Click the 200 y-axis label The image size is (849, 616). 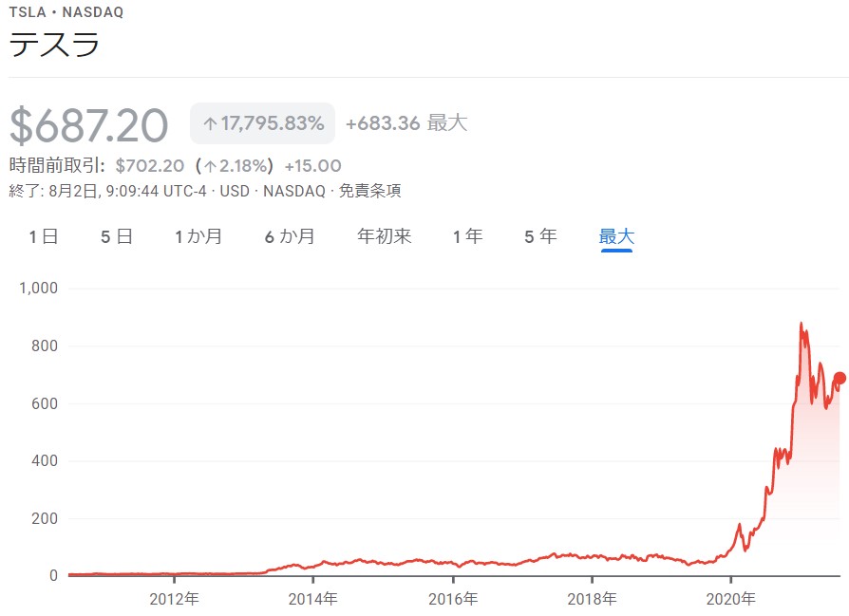[45, 518]
